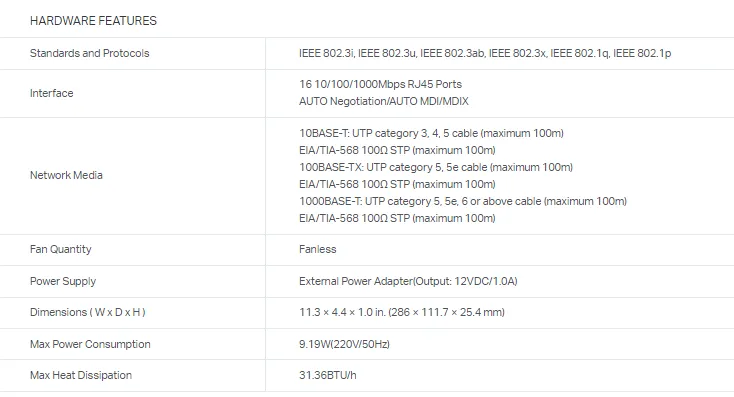
Task: Click the 16 10/100/1000Mbps RJ45 Ports text
Action: tap(380, 84)
